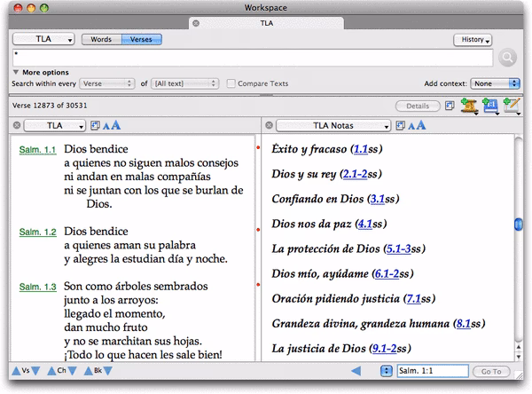The width and height of the screenshot is (532, 394).
Task: Open the 7.1 link in Oración pidiendo justicia
Action: point(413,298)
